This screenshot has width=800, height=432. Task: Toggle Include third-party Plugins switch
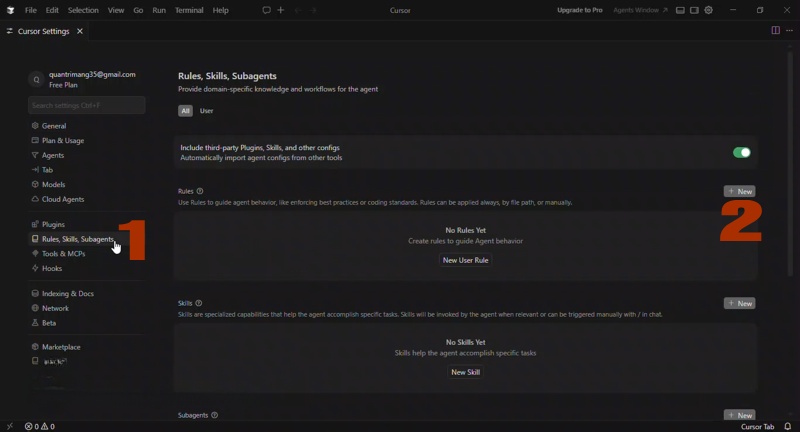point(741,153)
